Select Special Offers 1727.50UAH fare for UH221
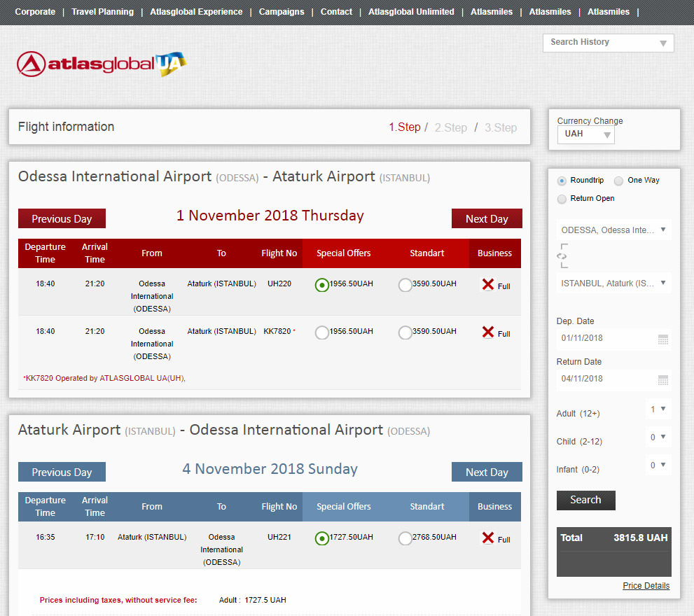The width and height of the screenshot is (694, 616). [321, 538]
